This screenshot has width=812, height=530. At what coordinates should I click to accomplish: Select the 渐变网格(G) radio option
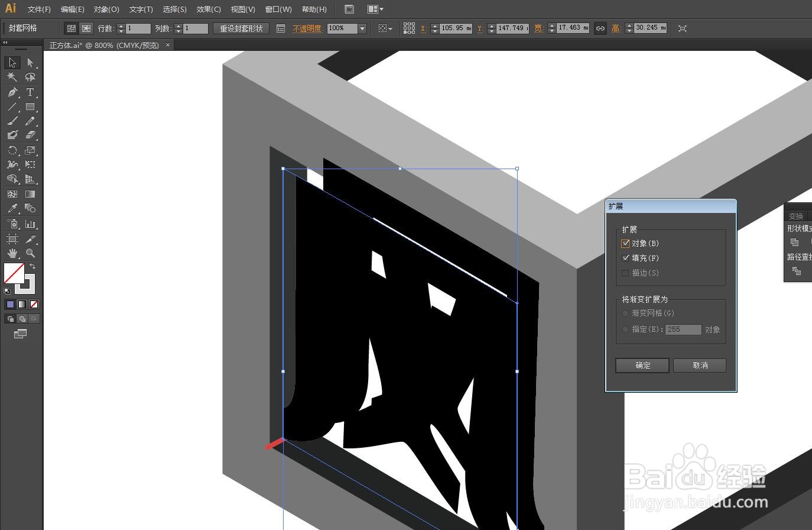tap(625, 313)
